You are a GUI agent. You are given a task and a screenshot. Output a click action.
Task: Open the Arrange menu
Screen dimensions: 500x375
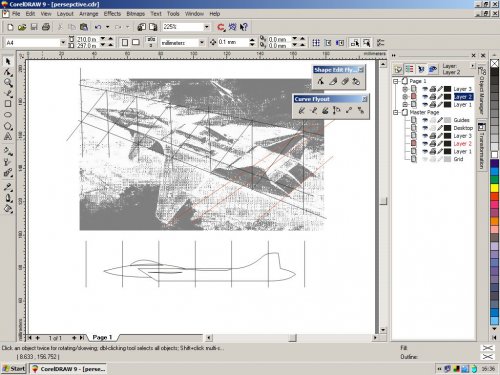click(x=89, y=14)
